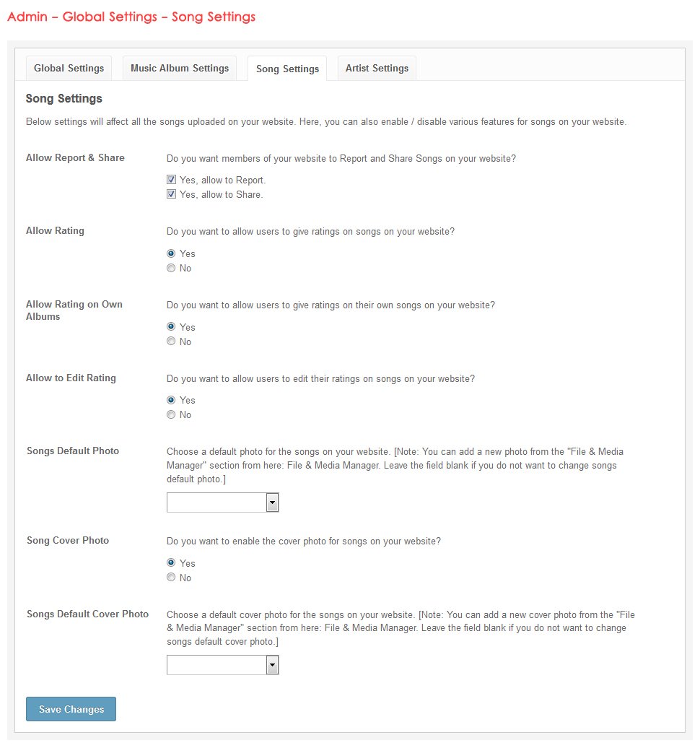Select Yes for Allow Rating
The width and height of the screenshot is (700, 748).
[171, 253]
